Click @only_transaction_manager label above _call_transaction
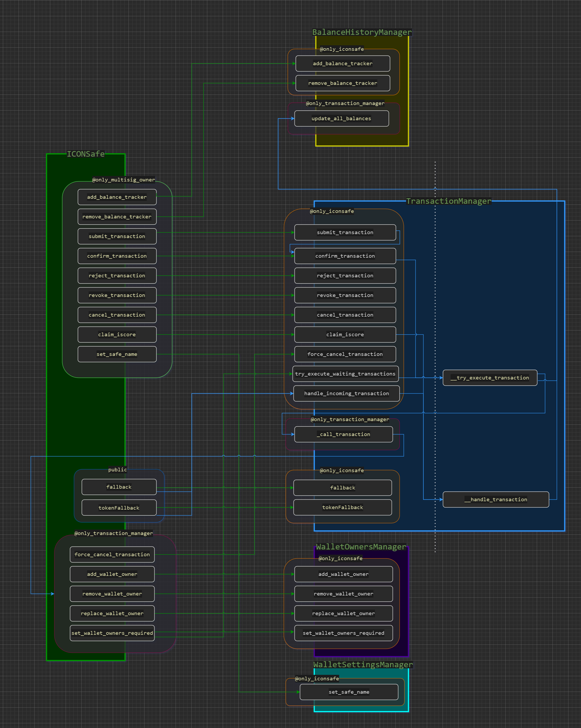Viewport: 581px width, 728px height. 350,419
